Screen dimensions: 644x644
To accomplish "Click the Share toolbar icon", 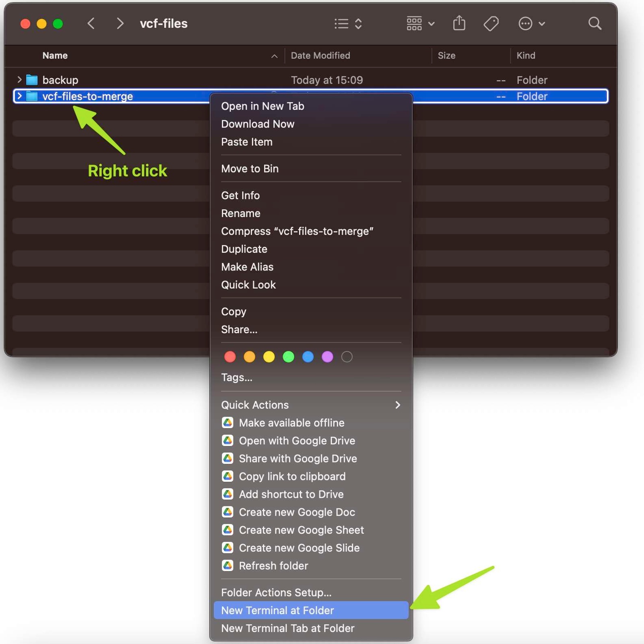I will [459, 23].
